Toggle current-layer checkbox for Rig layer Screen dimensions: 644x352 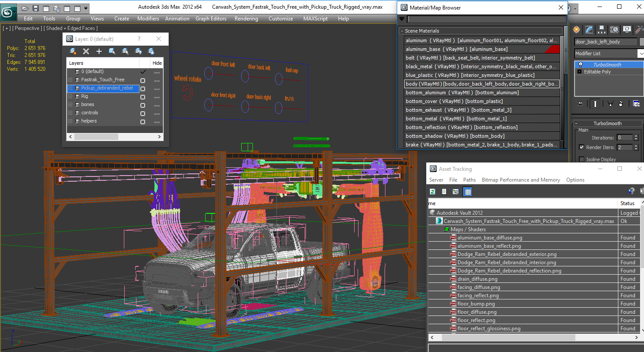143,96
